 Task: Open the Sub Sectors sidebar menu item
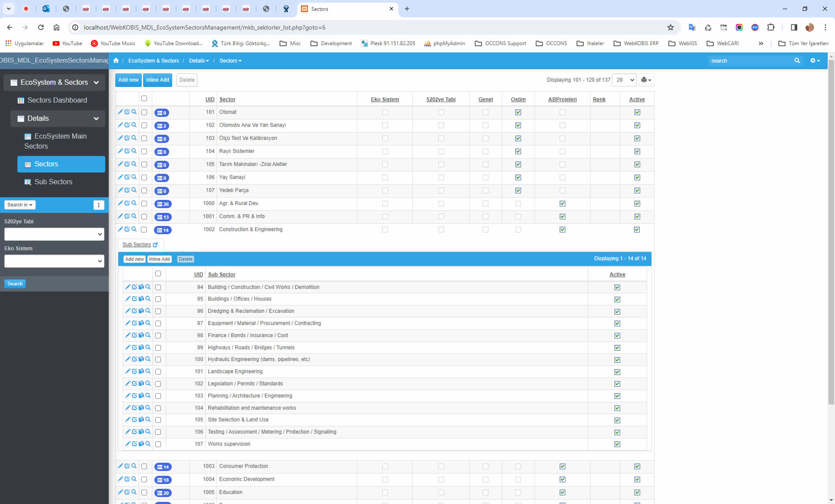tap(53, 182)
